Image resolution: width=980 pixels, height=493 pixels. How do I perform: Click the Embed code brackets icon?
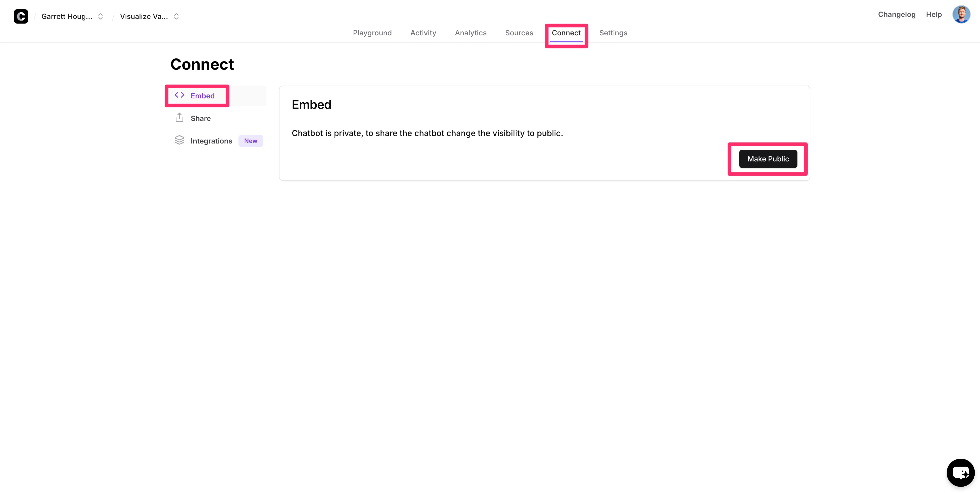[179, 95]
